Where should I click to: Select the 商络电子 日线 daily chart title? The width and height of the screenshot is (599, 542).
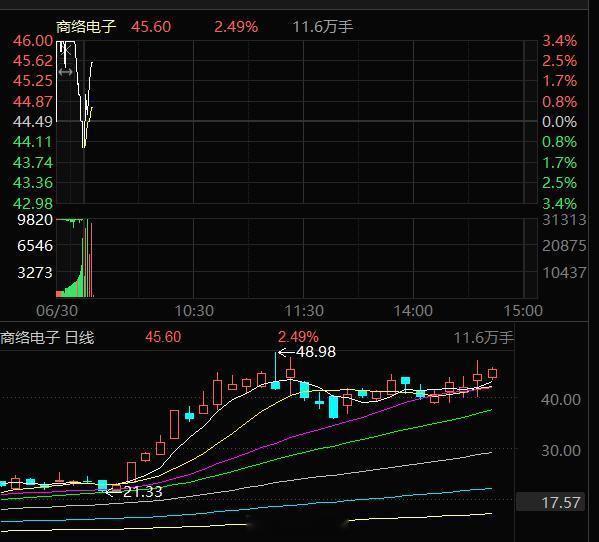[47, 338]
